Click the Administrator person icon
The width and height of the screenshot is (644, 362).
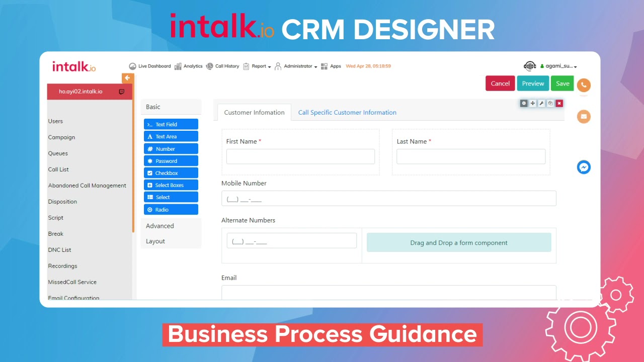pyautogui.click(x=278, y=66)
